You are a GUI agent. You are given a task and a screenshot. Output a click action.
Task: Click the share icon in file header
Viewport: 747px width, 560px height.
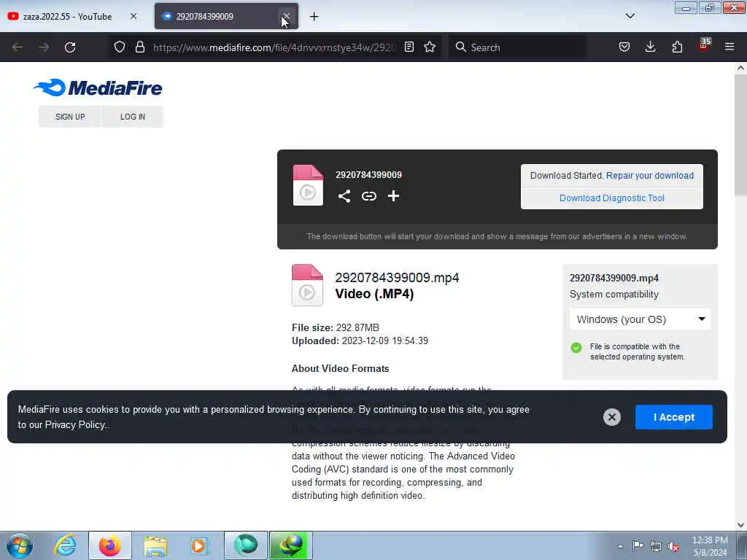point(344,196)
